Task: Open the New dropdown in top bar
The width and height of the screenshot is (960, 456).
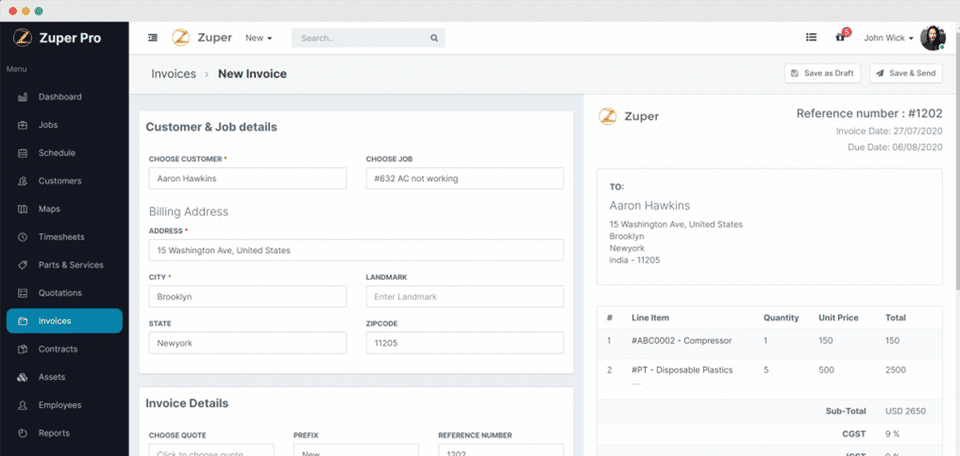Action: (259, 38)
